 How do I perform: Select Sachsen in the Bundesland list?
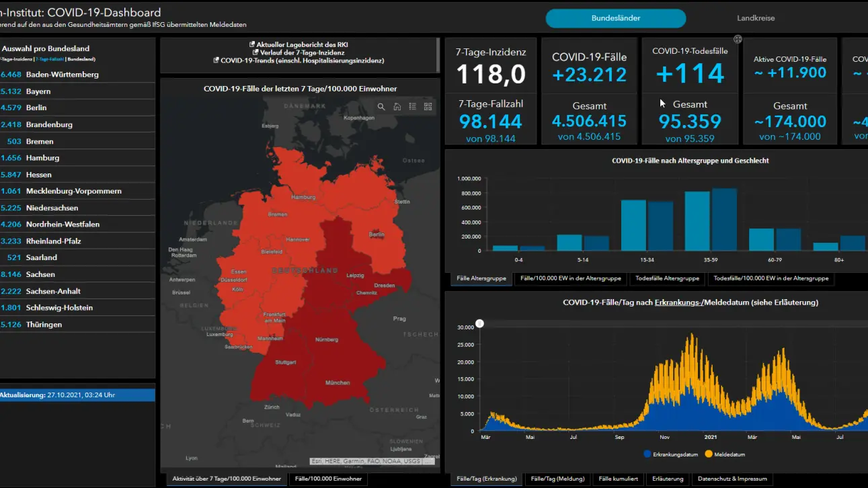click(x=77, y=274)
